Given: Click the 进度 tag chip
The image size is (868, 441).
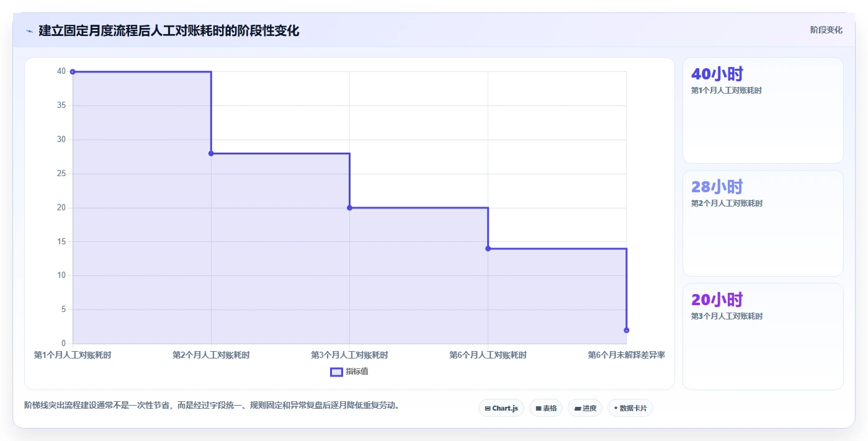Looking at the screenshot, I should (585, 408).
